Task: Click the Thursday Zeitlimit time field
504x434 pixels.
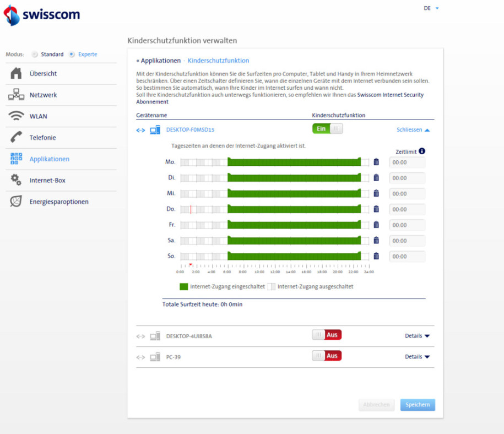Action: [x=407, y=209]
